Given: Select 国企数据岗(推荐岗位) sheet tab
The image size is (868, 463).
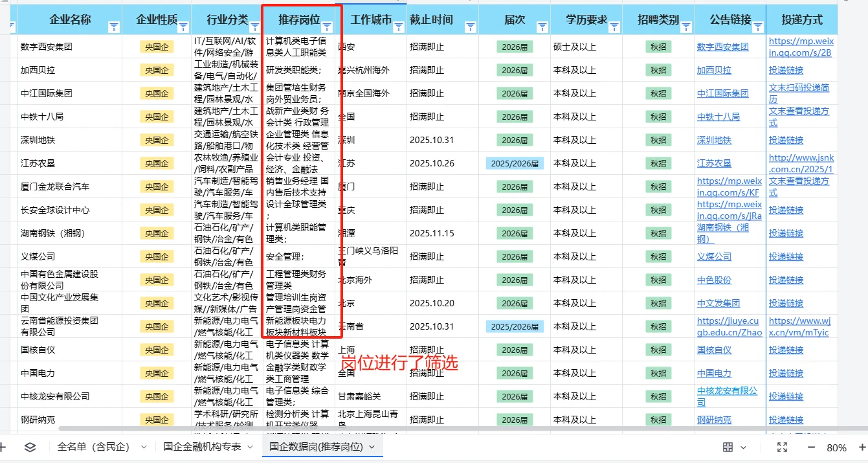Looking at the screenshot, I should click(316, 447).
